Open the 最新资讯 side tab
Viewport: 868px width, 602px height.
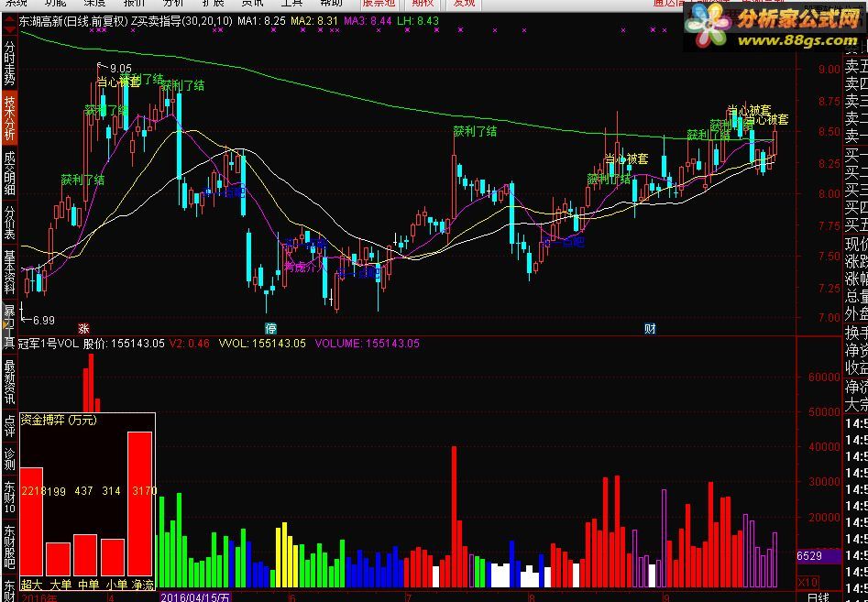click(x=9, y=382)
